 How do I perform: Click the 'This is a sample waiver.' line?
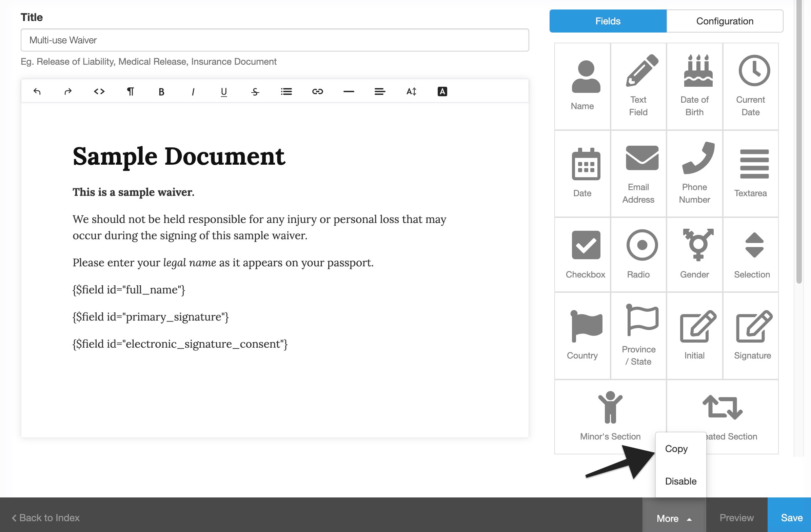pyautogui.click(x=133, y=192)
